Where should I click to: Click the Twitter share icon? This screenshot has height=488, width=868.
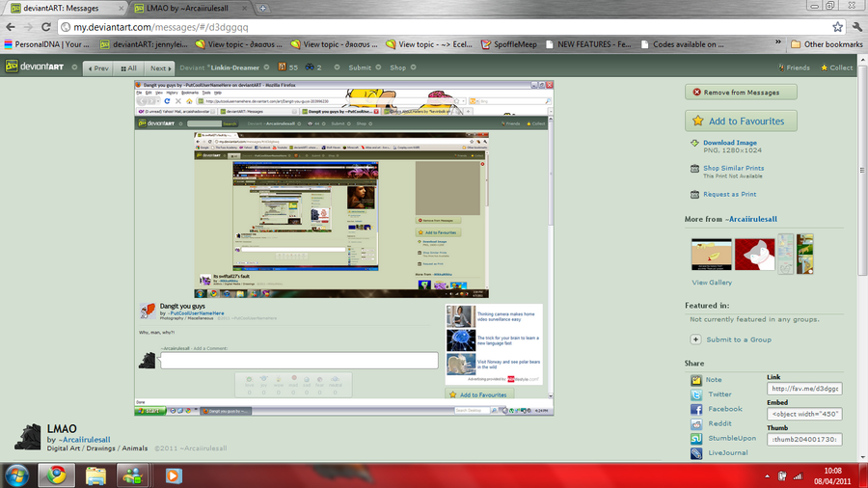[695, 394]
